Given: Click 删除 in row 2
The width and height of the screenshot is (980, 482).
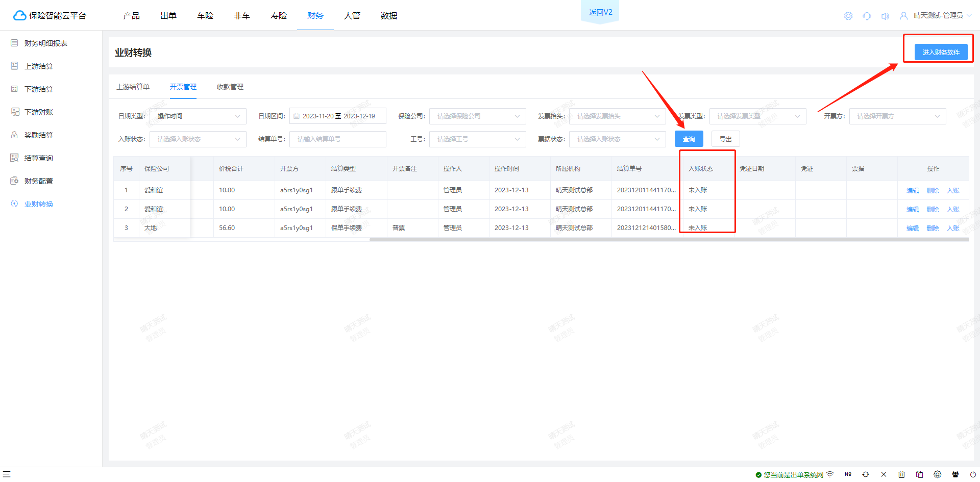Looking at the screenshot, I should point(933,210).
